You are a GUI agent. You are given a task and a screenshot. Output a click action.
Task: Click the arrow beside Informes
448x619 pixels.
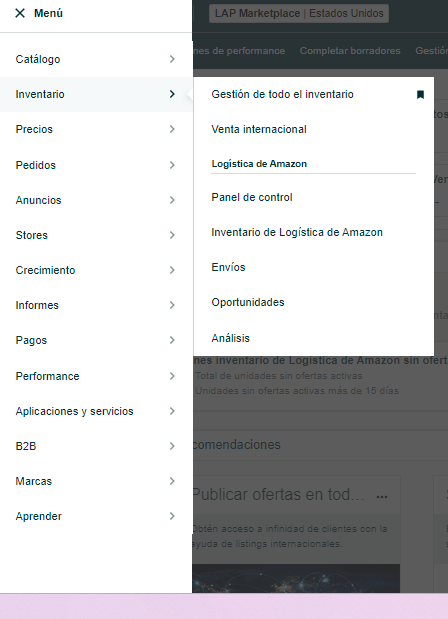point(172,305)
